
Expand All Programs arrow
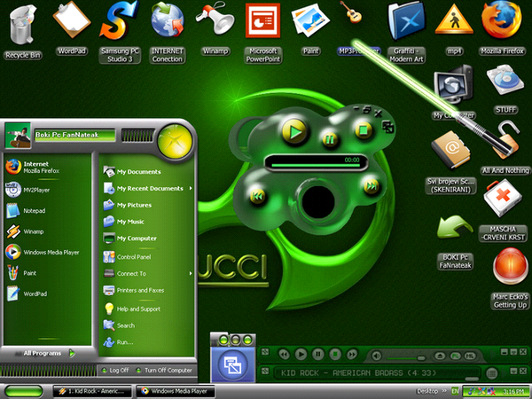[72, 353]
